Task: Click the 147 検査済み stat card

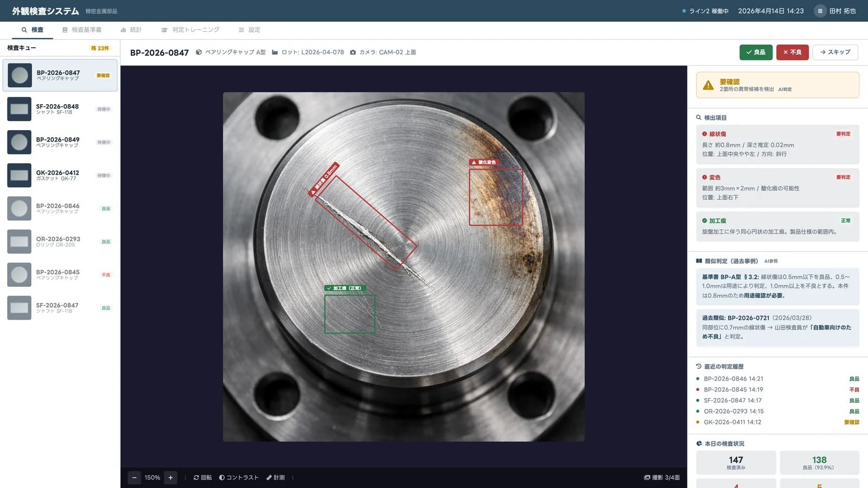Action: click(x=736, y=463)
